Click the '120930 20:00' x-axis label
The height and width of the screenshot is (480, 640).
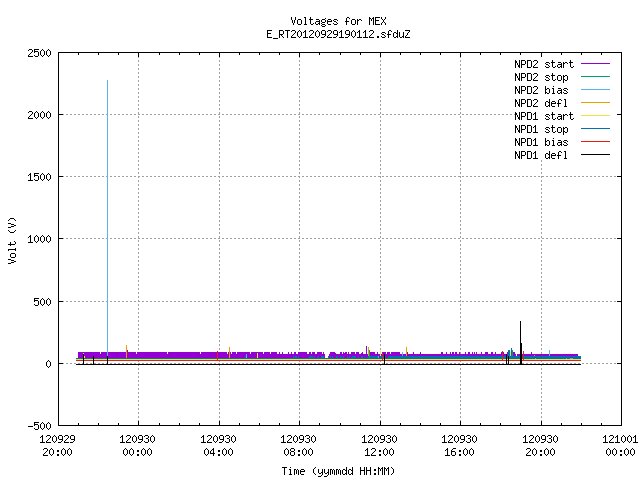[x=540, y=446]
